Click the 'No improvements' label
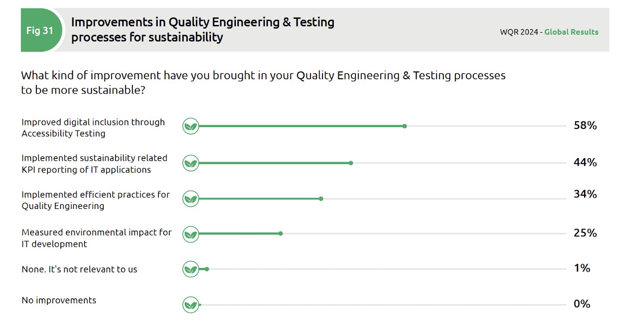The width and height of the screenshot is (644, 323). 59,300
